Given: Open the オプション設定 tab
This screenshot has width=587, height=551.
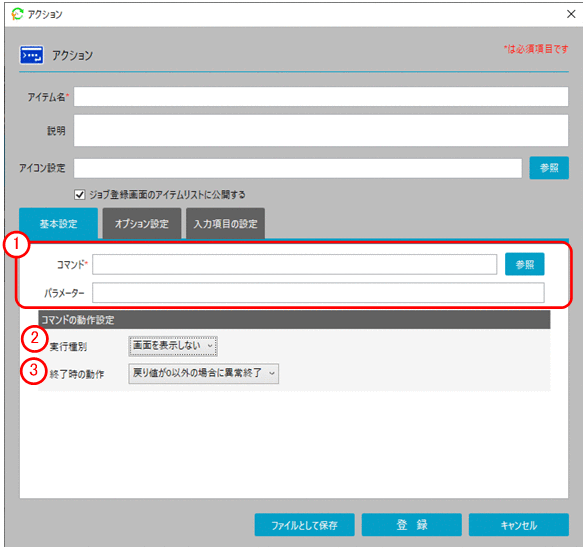Looking at the screenshot, I should click(x=142, y=223).
